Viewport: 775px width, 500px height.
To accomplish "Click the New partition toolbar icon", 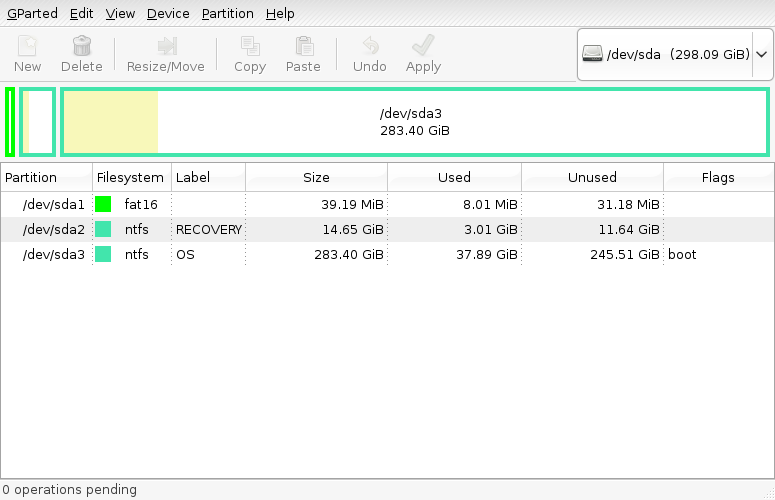I will (28, 46).
